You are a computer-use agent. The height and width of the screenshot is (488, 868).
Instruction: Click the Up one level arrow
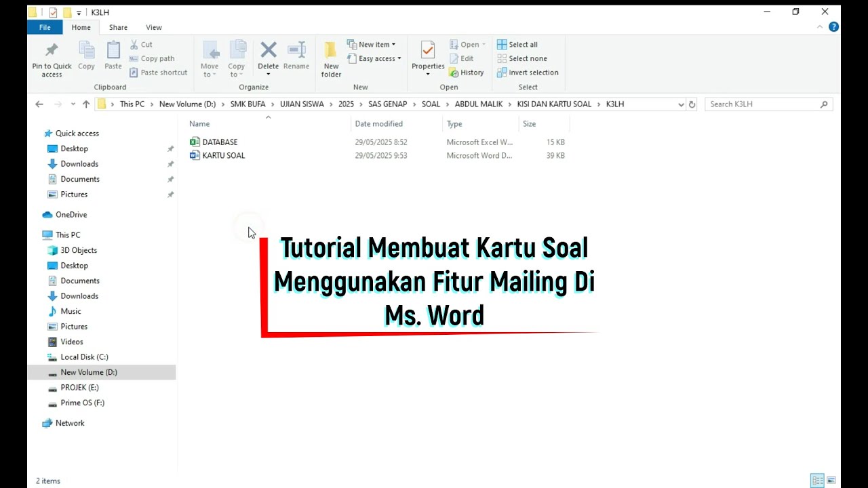(x=86, y=104)
